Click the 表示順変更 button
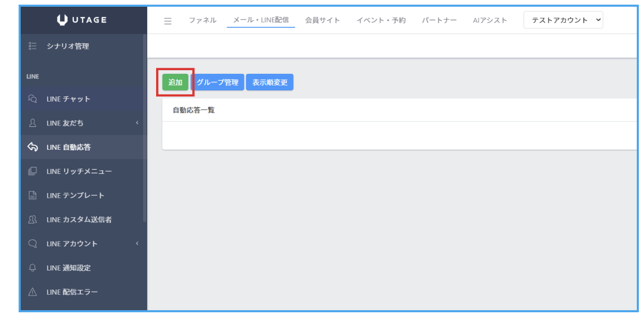The width and height of the screenshot is (644, 320). click(x=270, y=83)
